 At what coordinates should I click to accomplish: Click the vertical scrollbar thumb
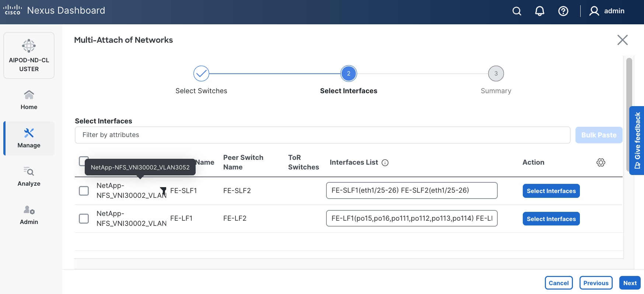coord(629,114)
